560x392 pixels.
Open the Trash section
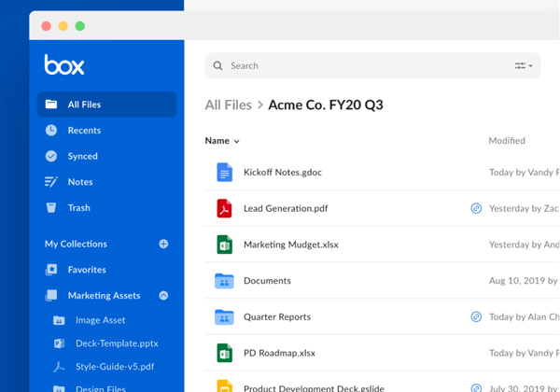click(79, 207)
